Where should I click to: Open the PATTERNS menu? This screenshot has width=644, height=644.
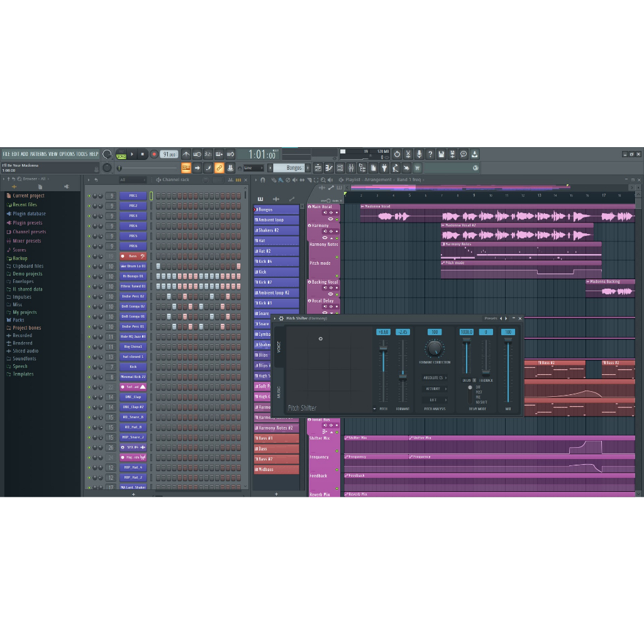pyautogui.click(x=38, y=154)
